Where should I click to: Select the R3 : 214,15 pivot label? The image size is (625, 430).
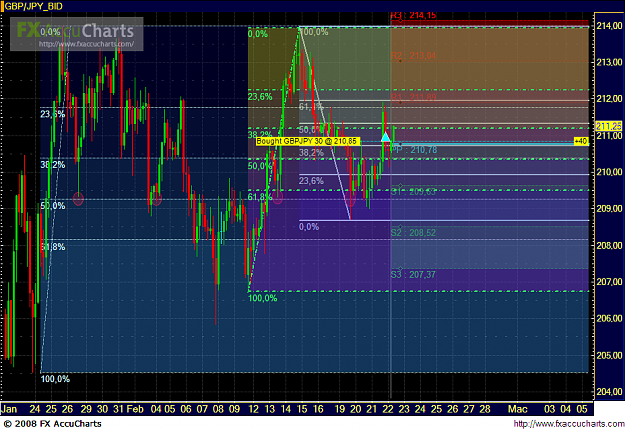(413, 15)
